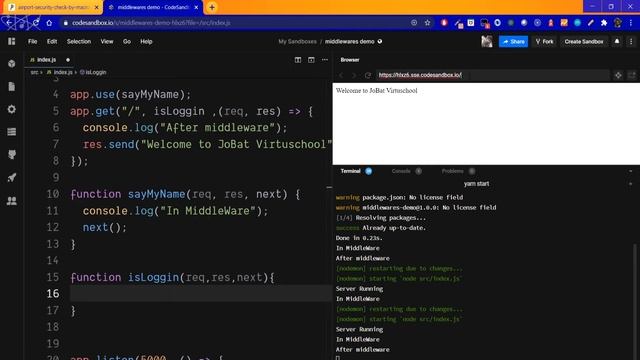Image resolution: width=640 pixels, height=360 pixels.
Task: Click the preview browser forward arrow
Action: [354, 75]
